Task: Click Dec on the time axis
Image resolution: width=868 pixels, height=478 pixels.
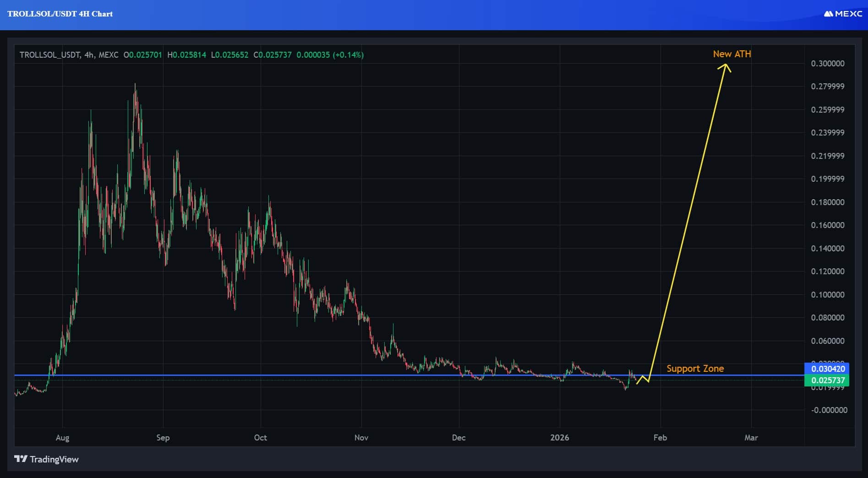Action: (459, 438)
